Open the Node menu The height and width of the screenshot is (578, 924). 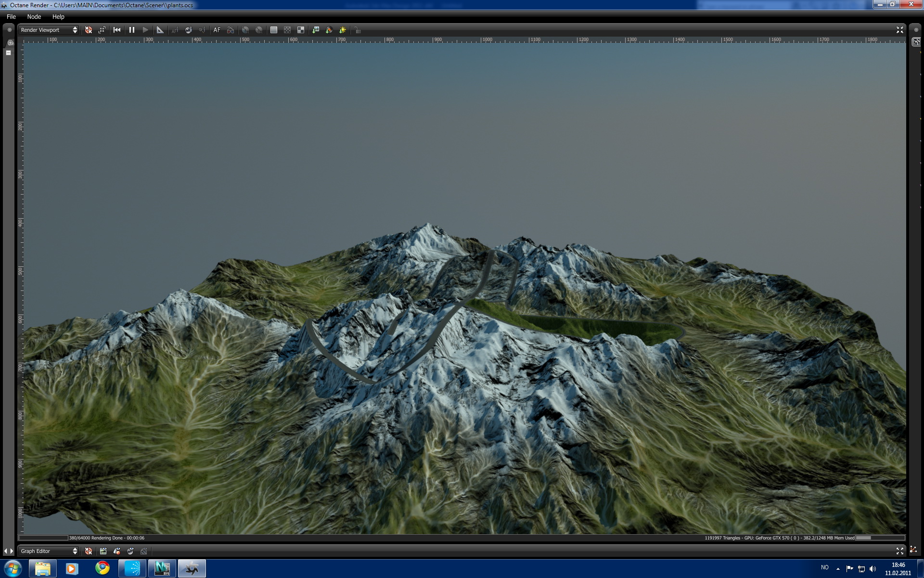pos(34,16)
